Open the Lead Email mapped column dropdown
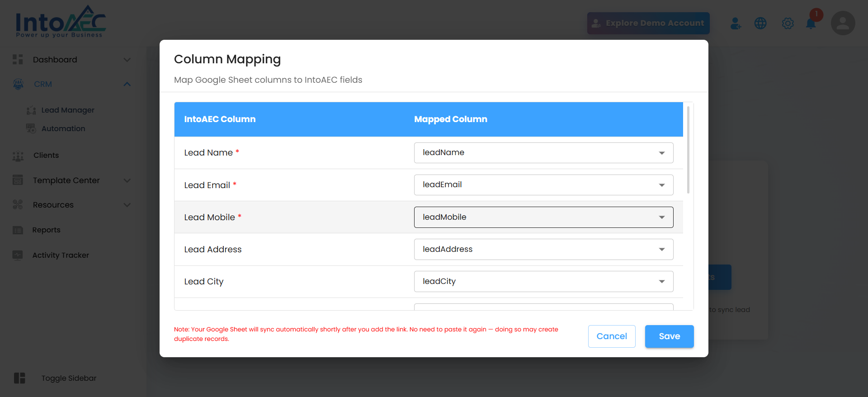868x397 pixels. coord(543,185)
